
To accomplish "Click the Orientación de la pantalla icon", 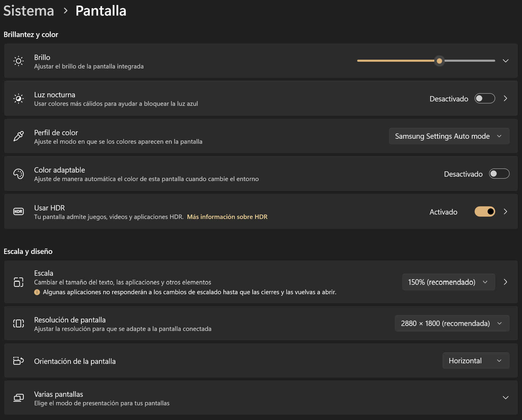I will click(19, 361).
